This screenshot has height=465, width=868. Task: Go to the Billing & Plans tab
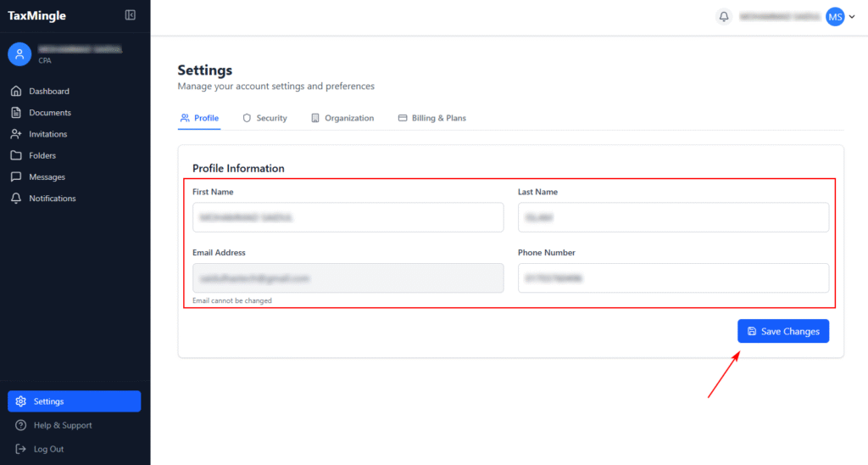(431, 118)
